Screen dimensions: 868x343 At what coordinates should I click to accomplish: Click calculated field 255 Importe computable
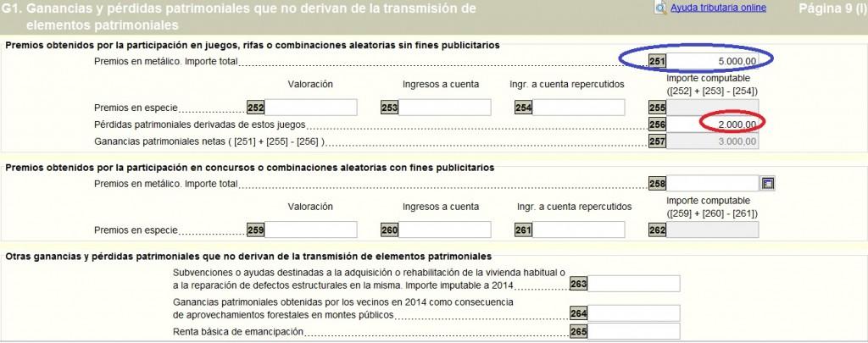(x=712, y=108)
